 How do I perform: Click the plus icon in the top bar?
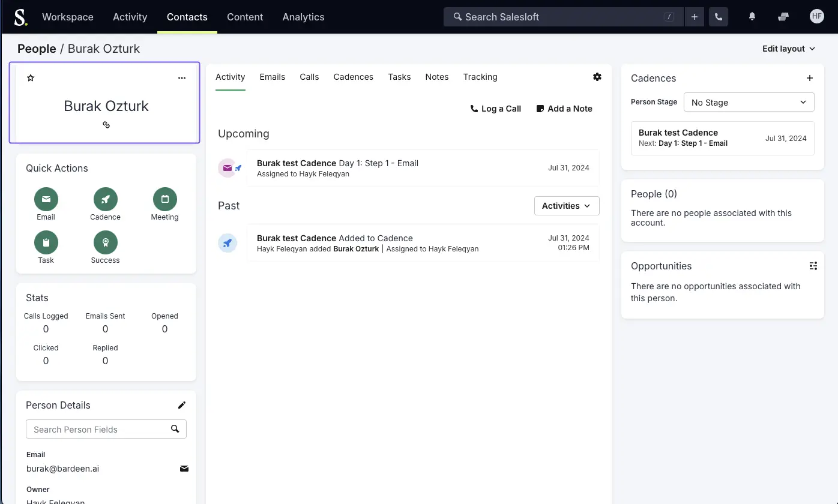695,17
